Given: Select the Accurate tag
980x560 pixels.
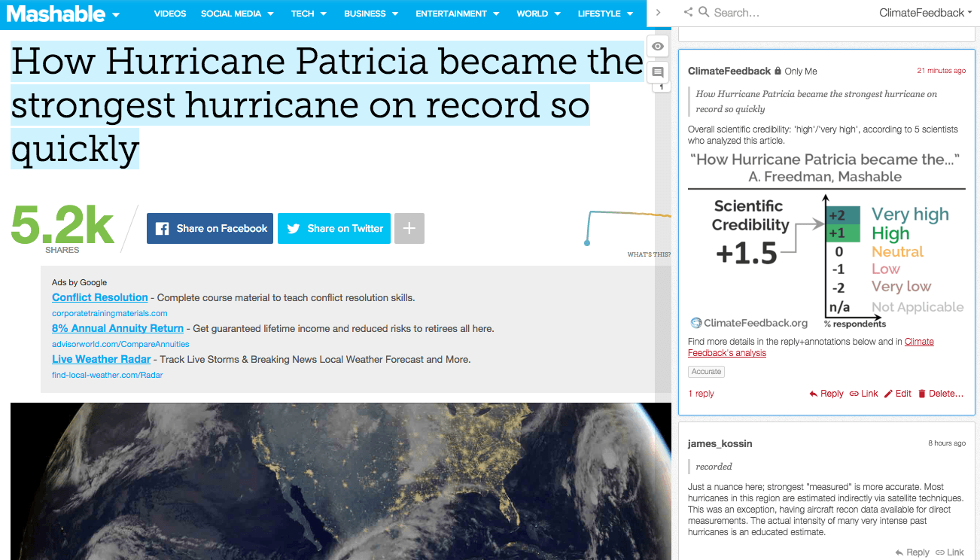Looking at the screenshot, I should (x=706, y=371).
